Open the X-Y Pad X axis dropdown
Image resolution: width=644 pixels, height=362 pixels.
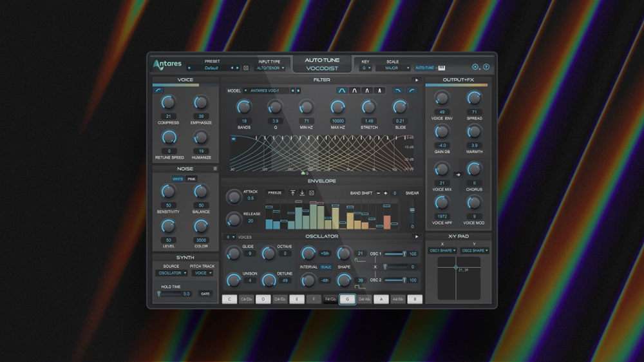coord(442,251)
